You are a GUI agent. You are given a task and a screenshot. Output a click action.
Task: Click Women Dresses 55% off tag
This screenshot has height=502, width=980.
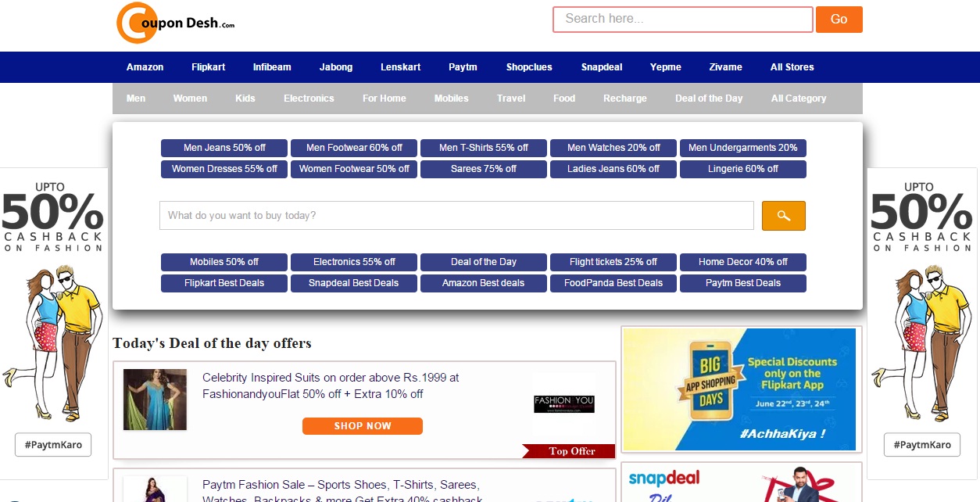224,169
